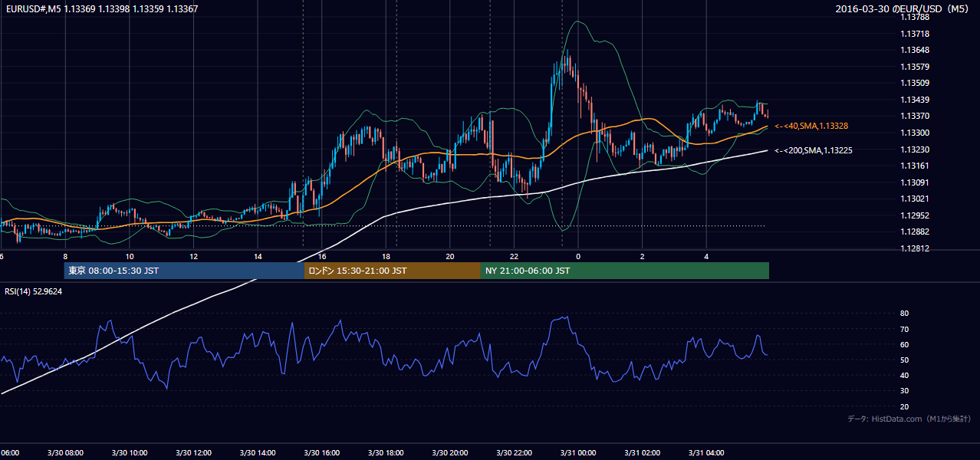Click hour tick 12 under the price chart

coord(193,256)
